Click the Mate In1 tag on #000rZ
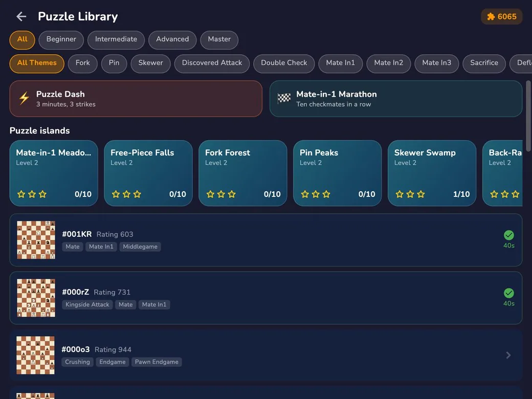The width and height of the screenshot is (532, 399). (154, 305)
